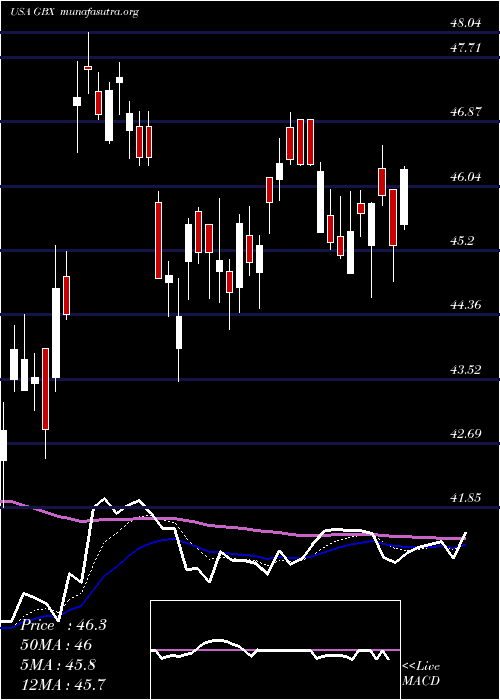Viewport: 500px width, 700px height.
Task: Click the 5MA : 45.8 readout
Action: pyautogui.click(x=58, y=665)
